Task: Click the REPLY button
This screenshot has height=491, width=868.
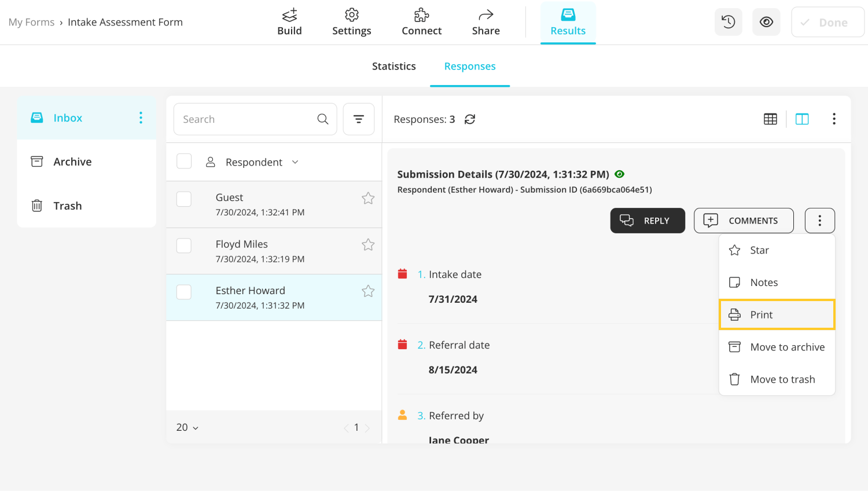Action: pyautogui.click(x=648, y=221)
